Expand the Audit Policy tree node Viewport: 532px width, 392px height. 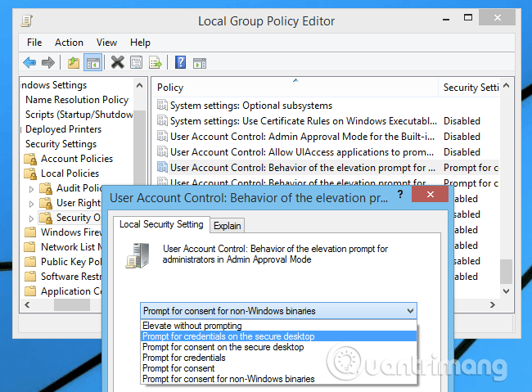pyautogui.click(x=31, y=189)
